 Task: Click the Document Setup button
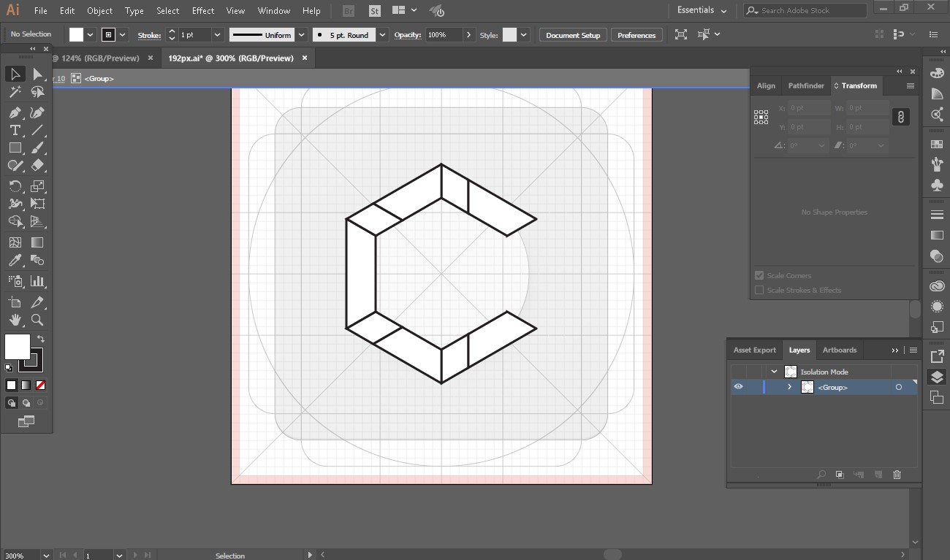[572, 35]
